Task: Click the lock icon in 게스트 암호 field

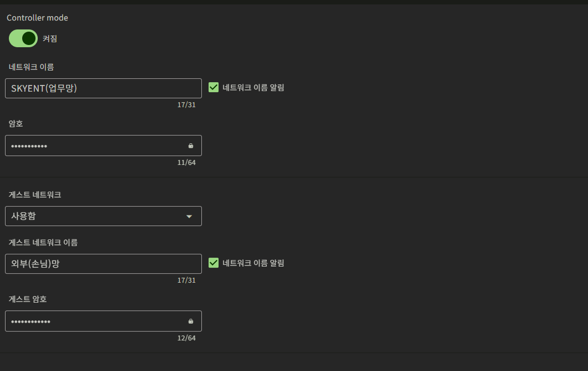Action: click(x=190, y=321)
